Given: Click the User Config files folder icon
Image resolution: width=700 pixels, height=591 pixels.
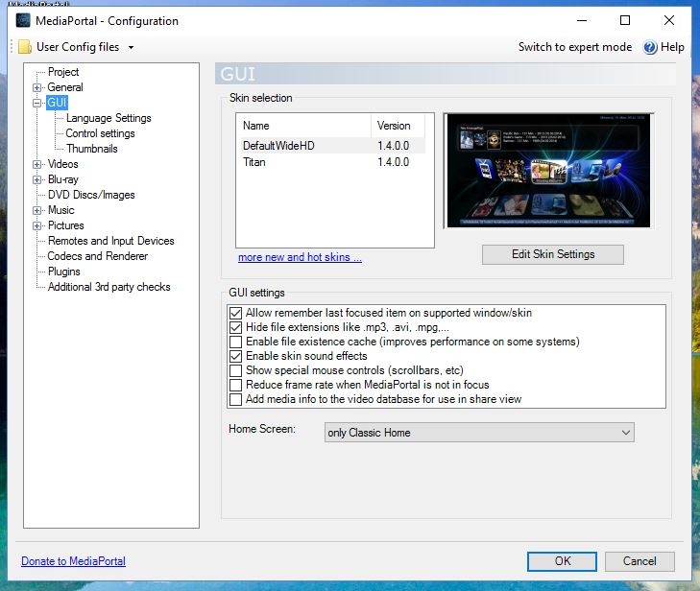Looking at the screenshot, I should [x=25, y=47].
